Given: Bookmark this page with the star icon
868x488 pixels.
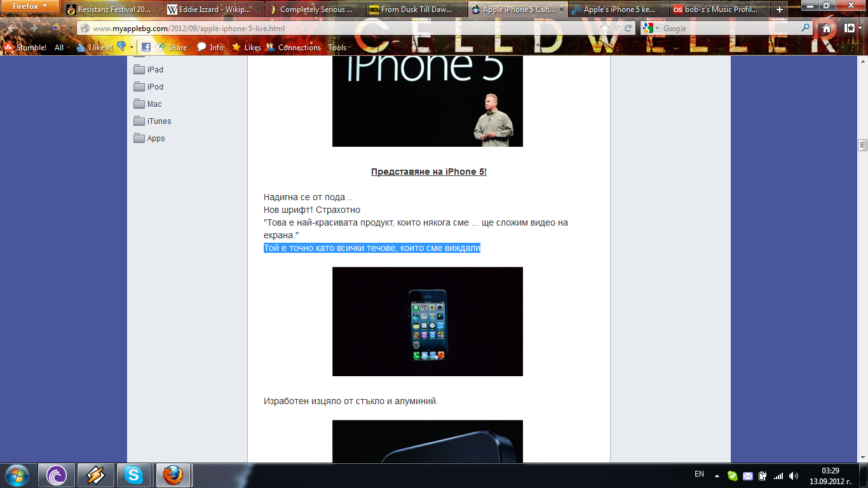Looking at the screenshot, I should pyautogui.click(x=604, y=29).
